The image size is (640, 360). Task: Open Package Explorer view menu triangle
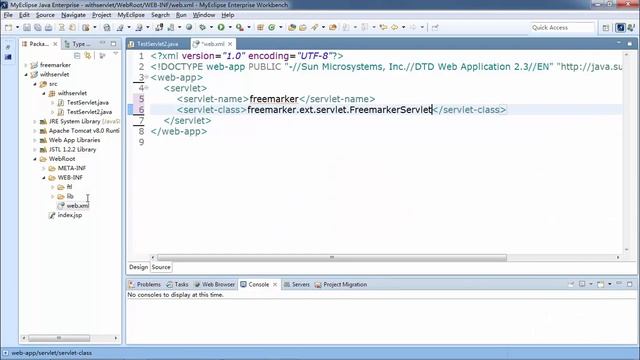116,54
